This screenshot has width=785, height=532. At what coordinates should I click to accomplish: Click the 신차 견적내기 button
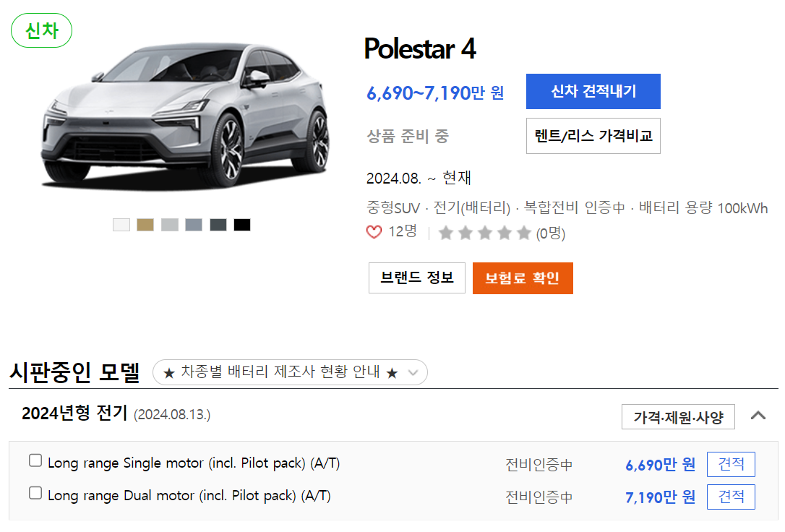click(x=593, y=92)
